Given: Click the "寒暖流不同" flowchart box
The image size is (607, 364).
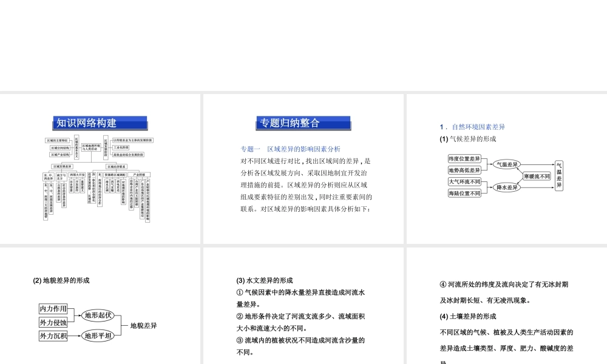Looking at the screenshot, I should pos(537,177).
